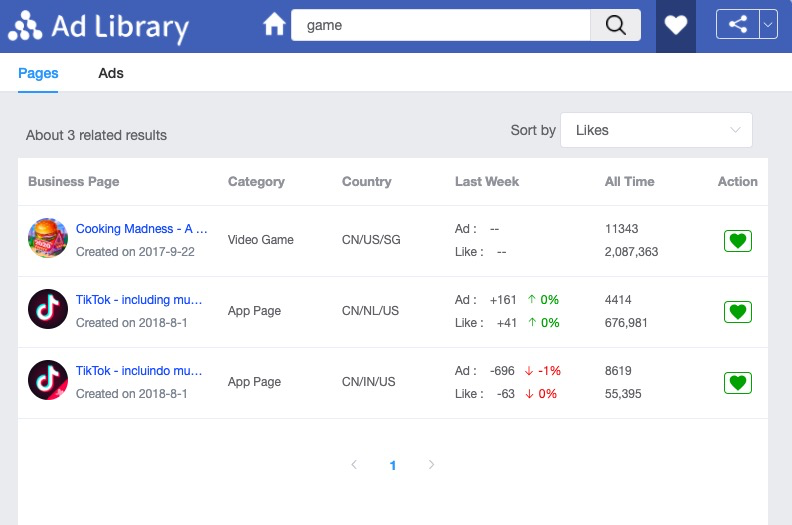Open the 'TikTok - incluindo mu...' page link
This screenshot has height=525, width=792.
[139, 371]
